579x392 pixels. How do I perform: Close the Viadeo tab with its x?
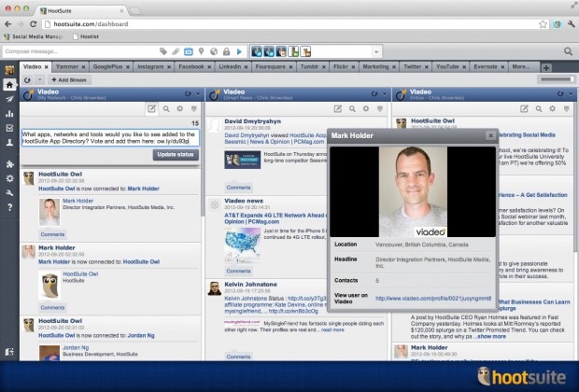pyautogui.click(x=47, y=67)
